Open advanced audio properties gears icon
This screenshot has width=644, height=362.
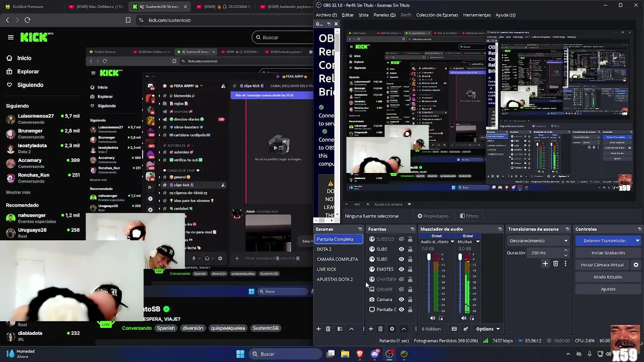(465, 329)
